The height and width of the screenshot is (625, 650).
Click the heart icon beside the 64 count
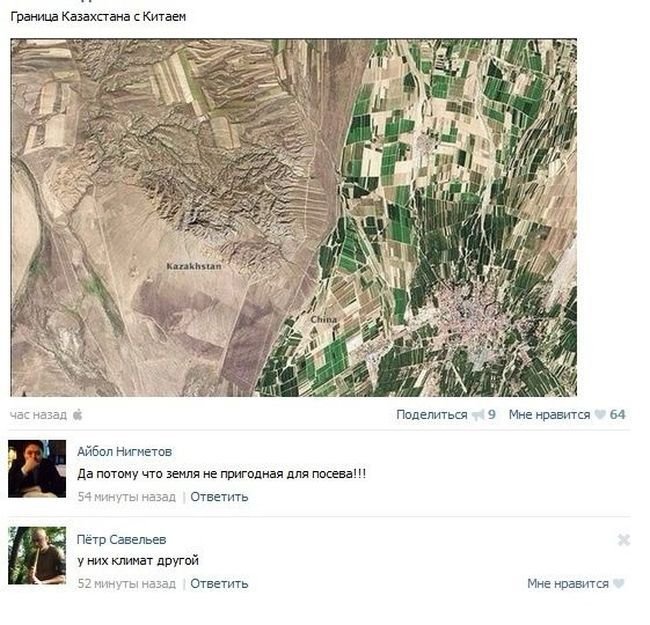[x=600, y=415]
